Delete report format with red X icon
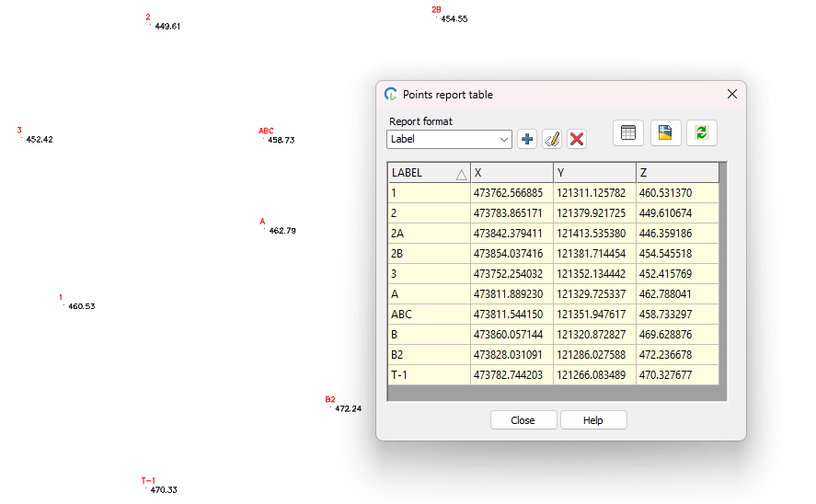The height and width of the screenshot is (504, 816). point(577,139)
